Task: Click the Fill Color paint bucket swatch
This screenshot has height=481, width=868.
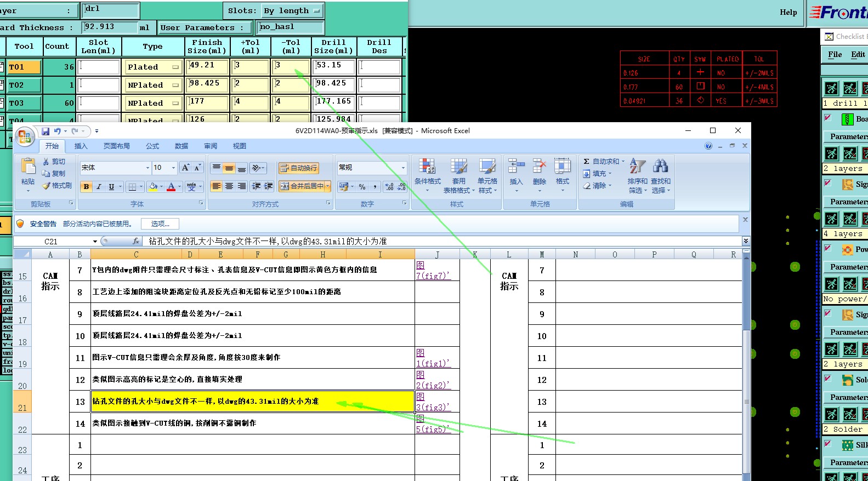Action: coord(154,187)
